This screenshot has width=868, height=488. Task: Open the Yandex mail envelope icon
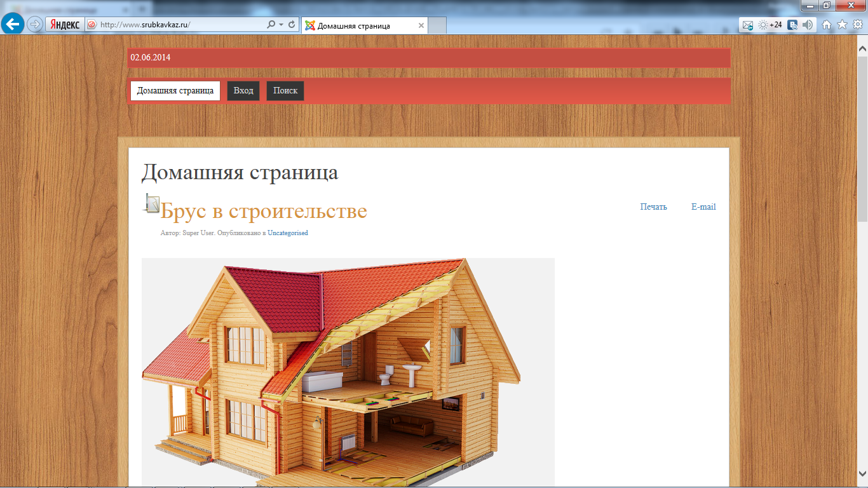click(748, 25)
